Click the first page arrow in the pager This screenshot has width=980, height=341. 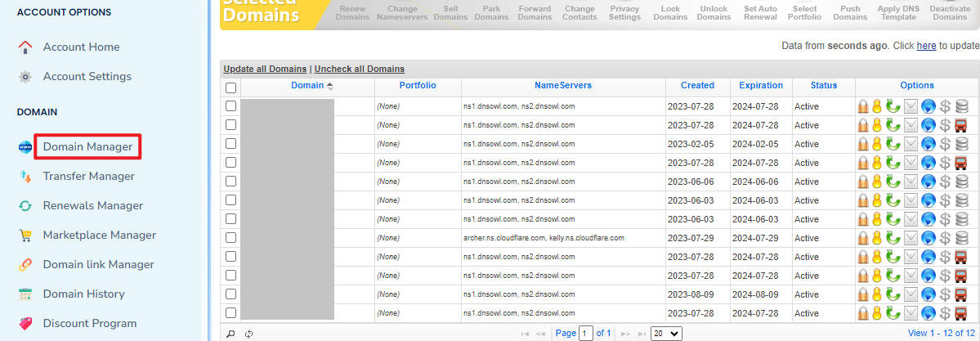point(526,334)
